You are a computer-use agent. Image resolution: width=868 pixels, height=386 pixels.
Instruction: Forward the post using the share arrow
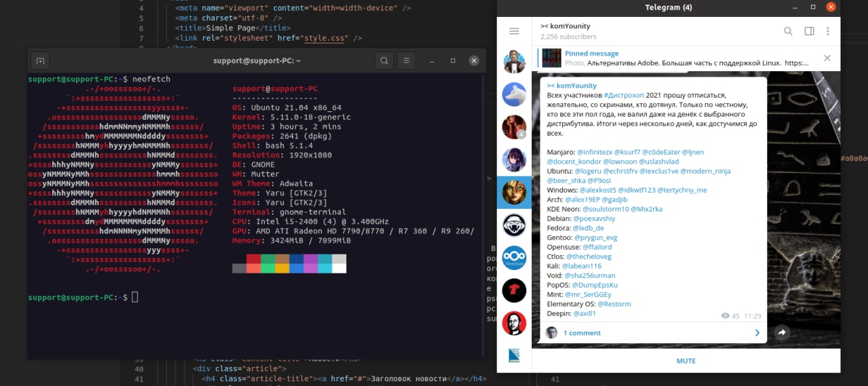pos(781,332)
